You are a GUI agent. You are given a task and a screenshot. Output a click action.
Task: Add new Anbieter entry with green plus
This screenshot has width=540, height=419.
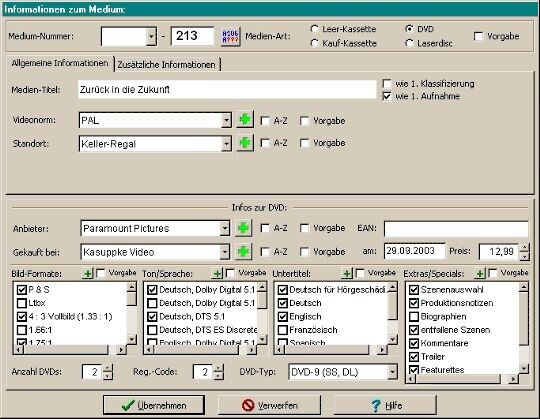(x=243, y=228)
